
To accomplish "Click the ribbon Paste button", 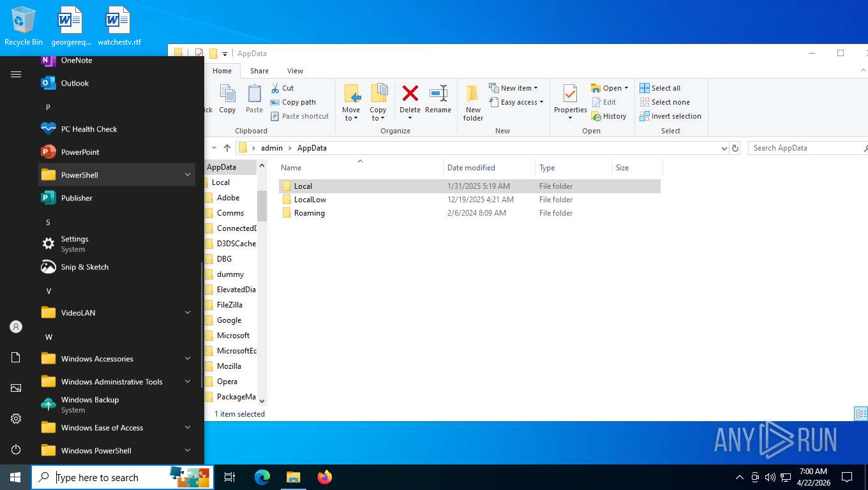I will (x=254, y=99).
